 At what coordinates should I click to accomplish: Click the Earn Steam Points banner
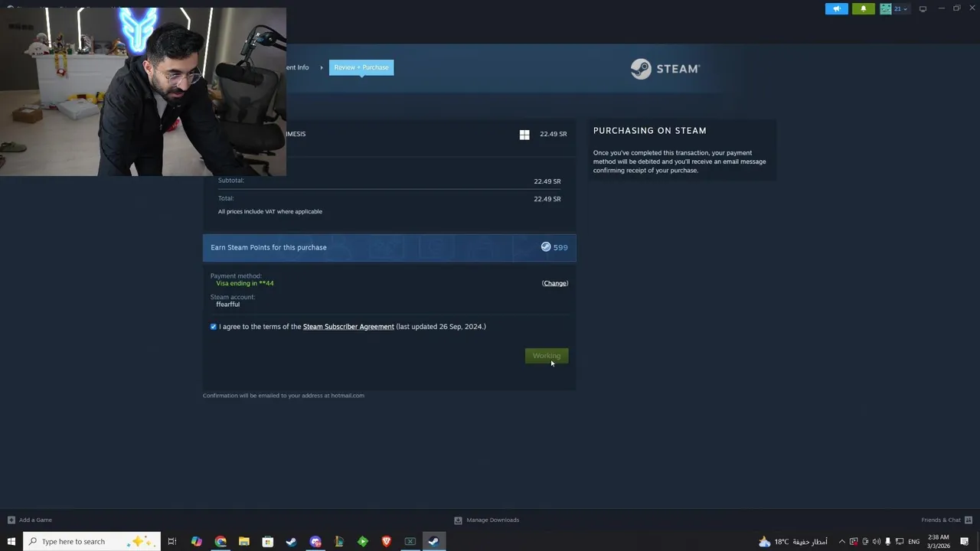(389, 248)
